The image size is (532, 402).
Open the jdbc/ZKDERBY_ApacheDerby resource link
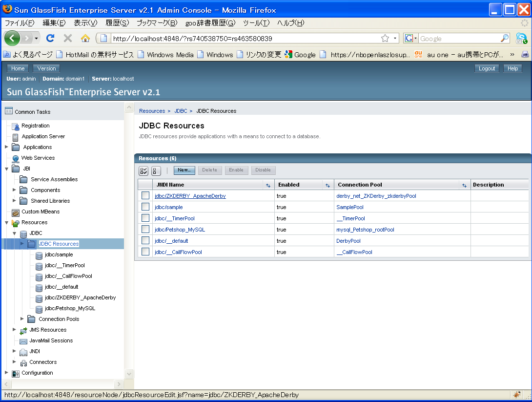190,196
